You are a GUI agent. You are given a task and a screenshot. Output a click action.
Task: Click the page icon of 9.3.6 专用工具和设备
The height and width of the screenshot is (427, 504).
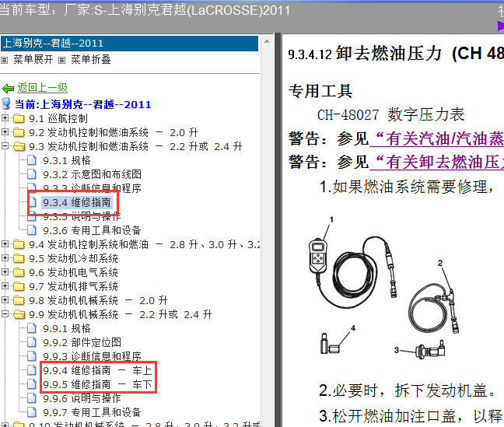click(x=31, y=230)
